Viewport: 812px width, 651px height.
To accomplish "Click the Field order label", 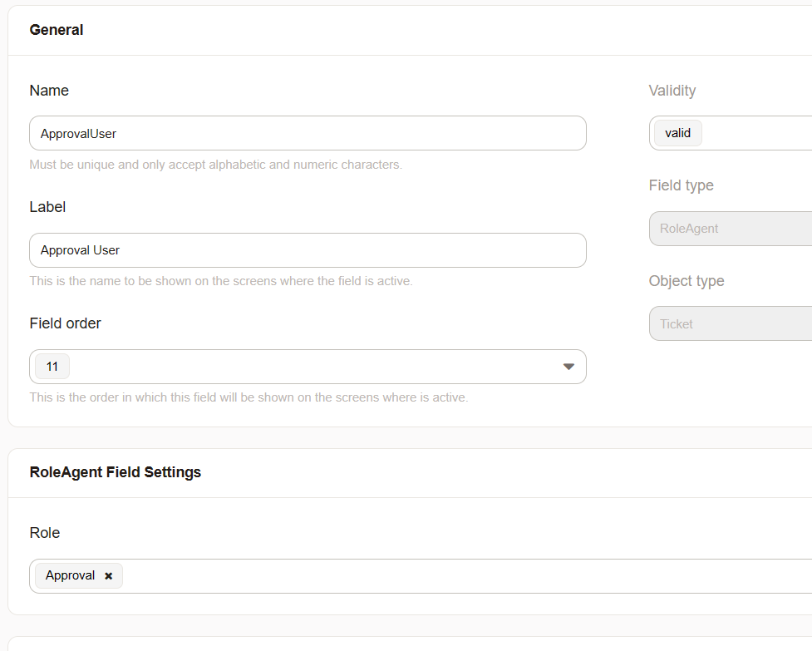I will (x=66, y=323).
